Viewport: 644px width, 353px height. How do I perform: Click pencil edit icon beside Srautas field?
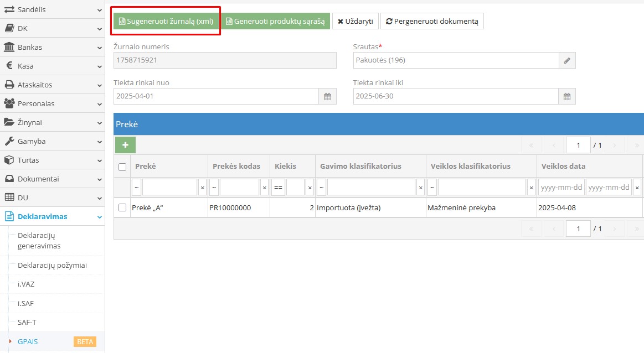pyautogui.click(x=567, y=60)
